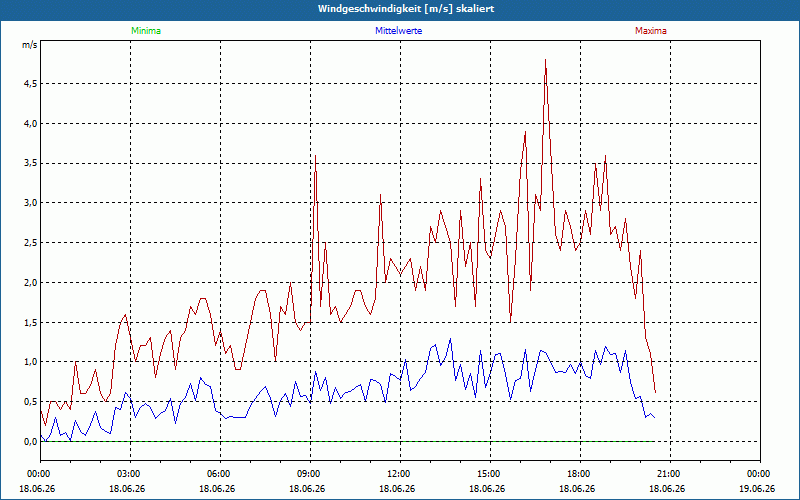Viewport: 800px width, 500px height.
Task: Click the 09:00 time axis label
Action: [310, 474]
